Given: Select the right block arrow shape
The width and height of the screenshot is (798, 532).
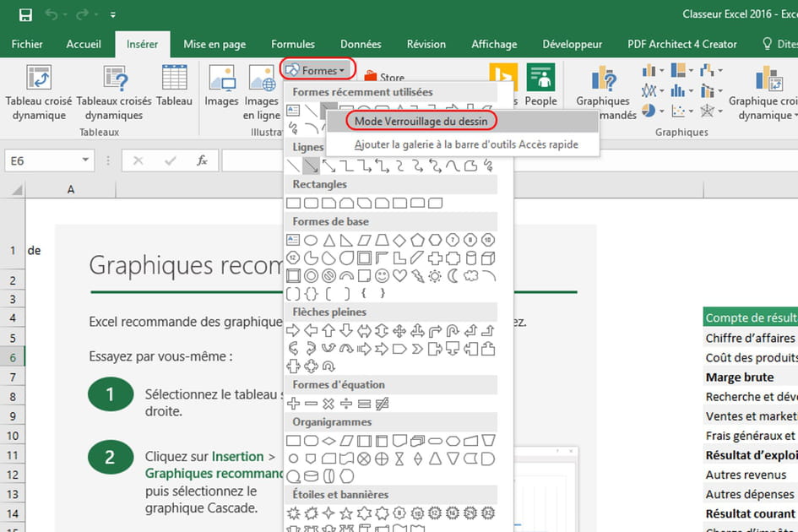Looking at the screenshot, I should (x=294, y=330).
